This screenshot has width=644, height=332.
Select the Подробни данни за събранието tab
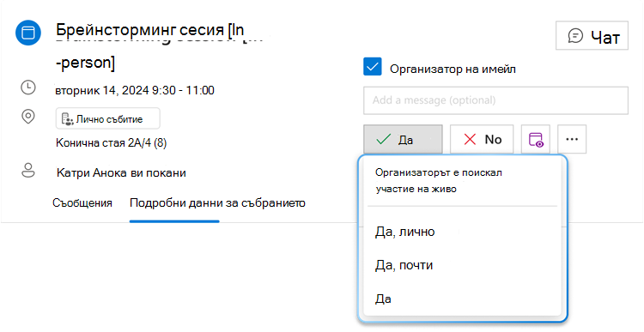tap(217, 202)
